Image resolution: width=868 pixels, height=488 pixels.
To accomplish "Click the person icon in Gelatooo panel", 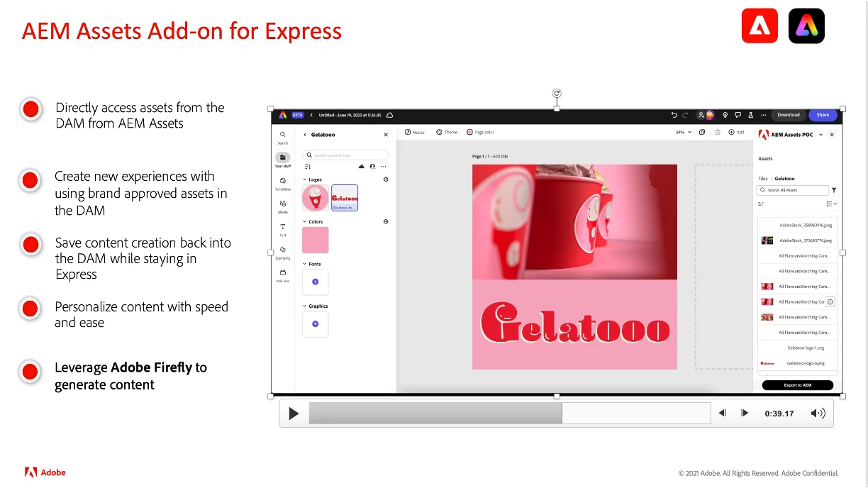I will [372, 167].
